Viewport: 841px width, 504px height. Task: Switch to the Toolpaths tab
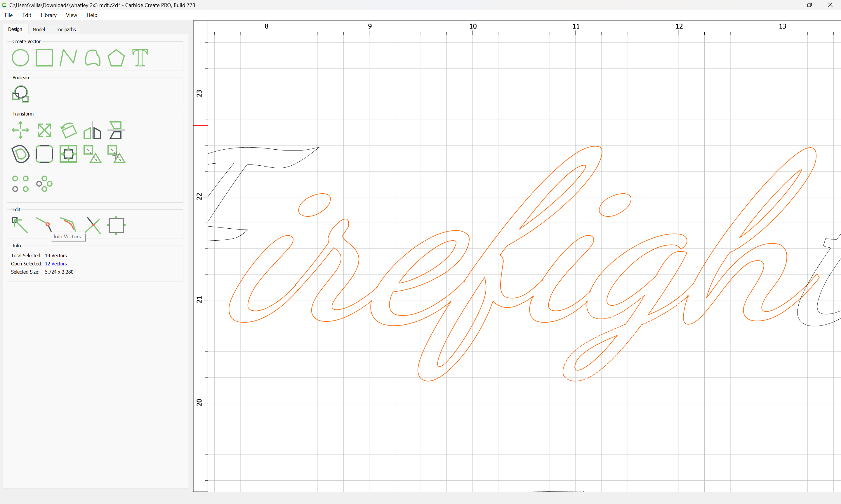point(66,29)
